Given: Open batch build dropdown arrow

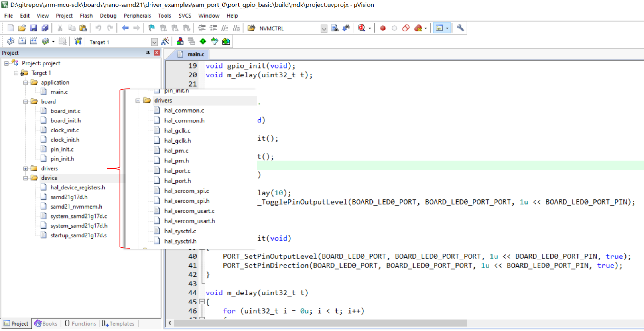Looking at the screenshot, I should pos(53,41).
